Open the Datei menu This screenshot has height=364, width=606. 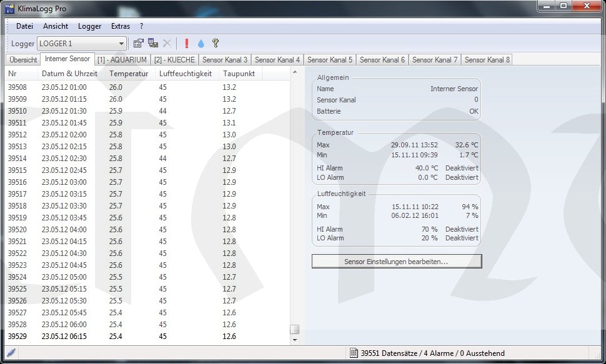(24, 26)
